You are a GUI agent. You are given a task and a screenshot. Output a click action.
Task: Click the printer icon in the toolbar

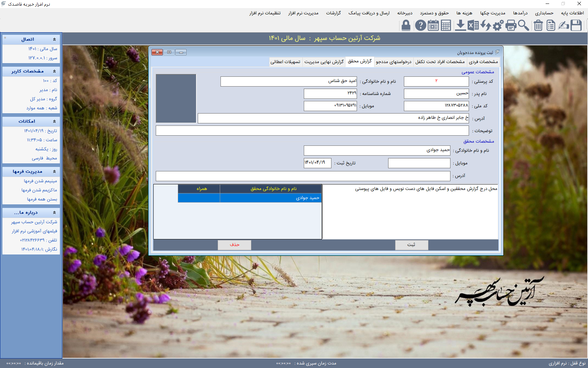(511, 26)
